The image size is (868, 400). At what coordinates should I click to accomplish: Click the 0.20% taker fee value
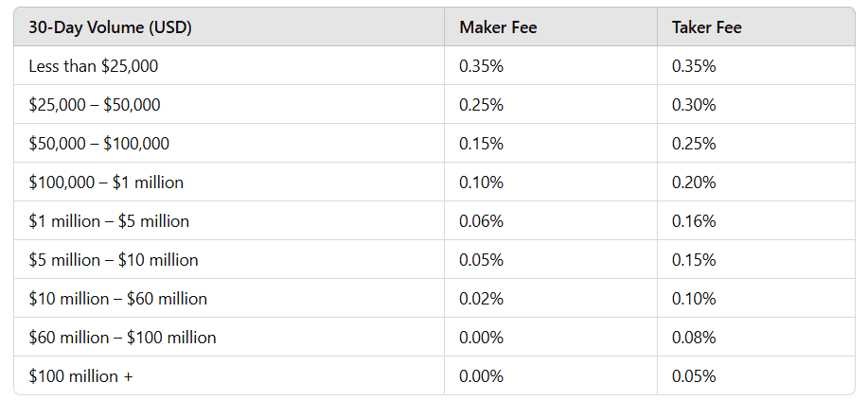click(694, 183)
